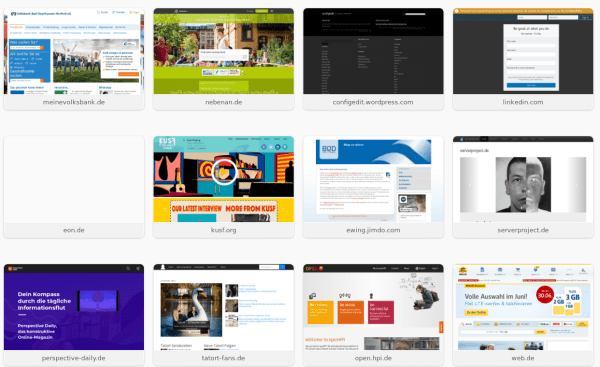Click the 'perspective-daily.de' caption text
Screen dimensions: 600x367
pos(73,358)
